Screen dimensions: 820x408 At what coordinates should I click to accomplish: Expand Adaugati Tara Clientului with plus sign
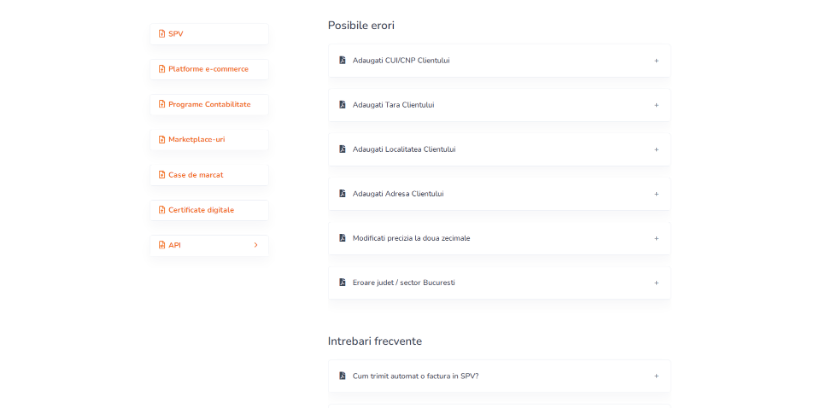(656, 105)
